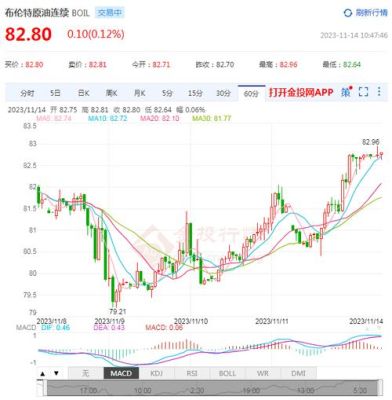Switch to the 5日 chart tab
392x400 pixels.
coord(55,93)
